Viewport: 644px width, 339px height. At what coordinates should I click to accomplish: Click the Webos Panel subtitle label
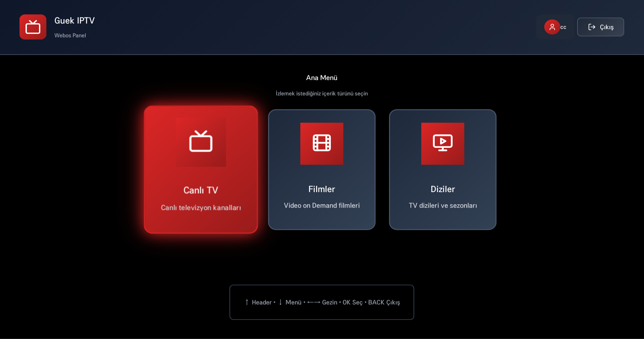[x=70, y=35]
